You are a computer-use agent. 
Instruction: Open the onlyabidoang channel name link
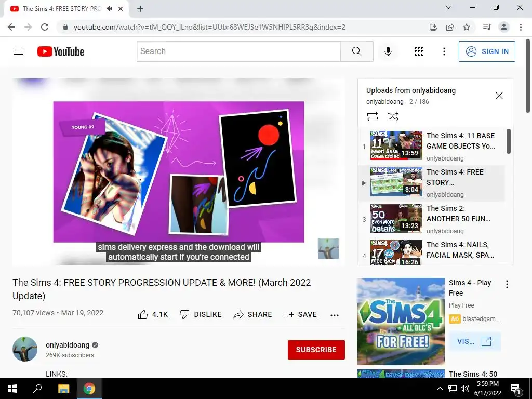[68, 345]
